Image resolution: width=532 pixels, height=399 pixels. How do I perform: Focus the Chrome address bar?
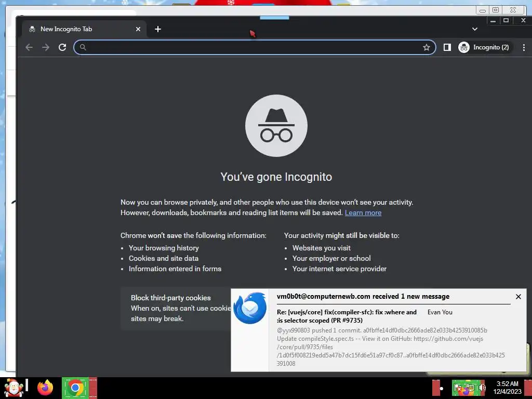[x=255, y=47]
